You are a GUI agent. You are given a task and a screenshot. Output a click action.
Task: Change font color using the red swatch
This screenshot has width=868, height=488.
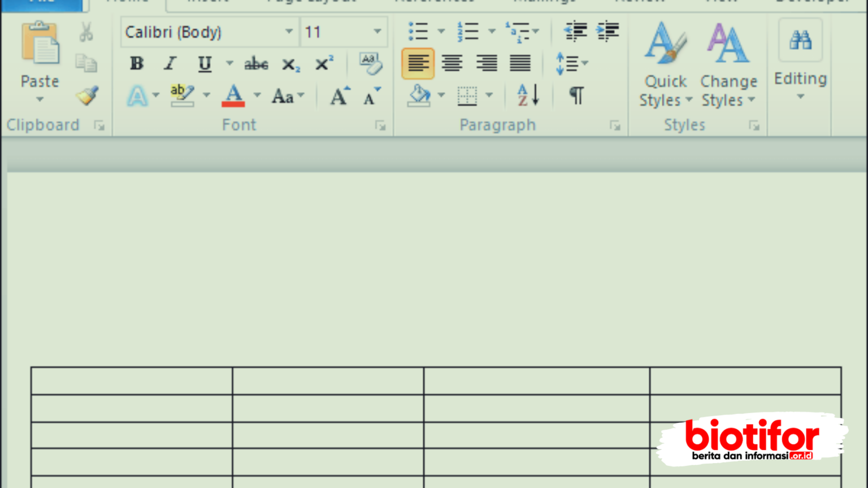coord(233,96)
